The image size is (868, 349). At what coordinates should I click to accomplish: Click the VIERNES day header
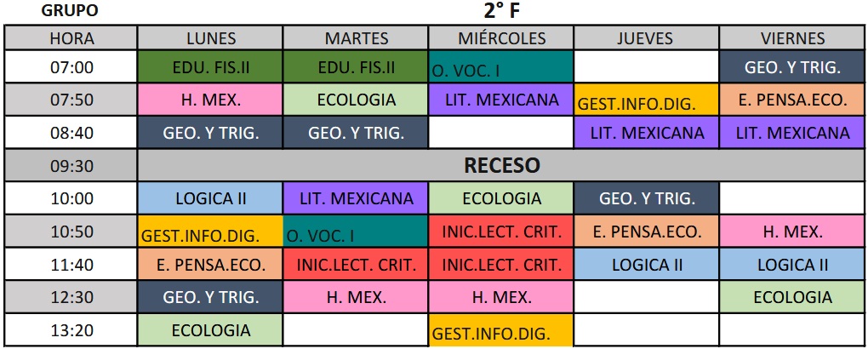792,38
